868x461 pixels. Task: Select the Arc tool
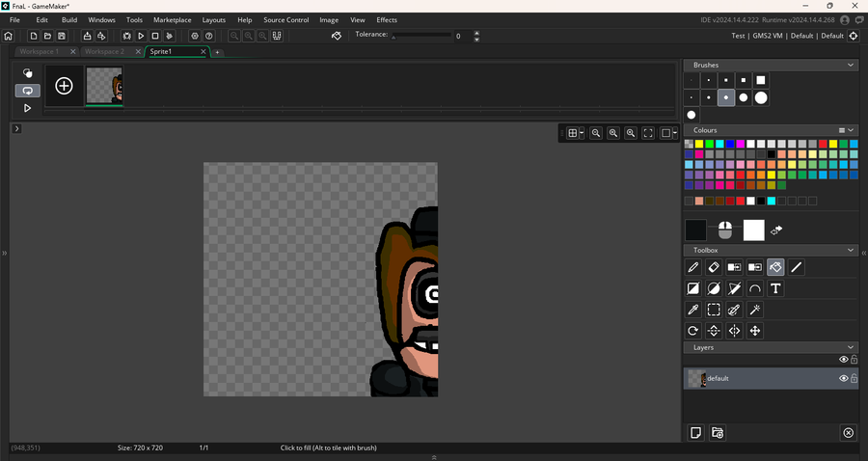point(755,288)
